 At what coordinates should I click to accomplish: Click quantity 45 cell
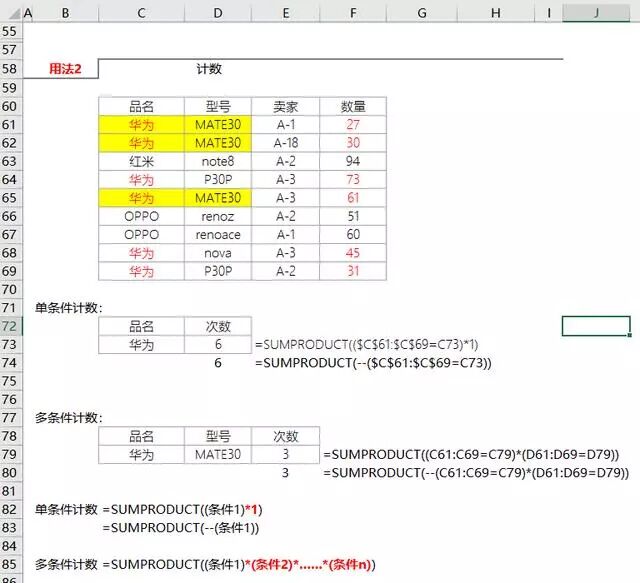tap(353, 253)
